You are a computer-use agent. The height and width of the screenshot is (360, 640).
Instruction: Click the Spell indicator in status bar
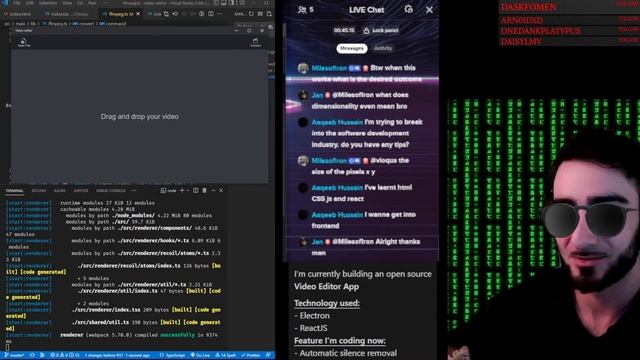pos(226,356)
